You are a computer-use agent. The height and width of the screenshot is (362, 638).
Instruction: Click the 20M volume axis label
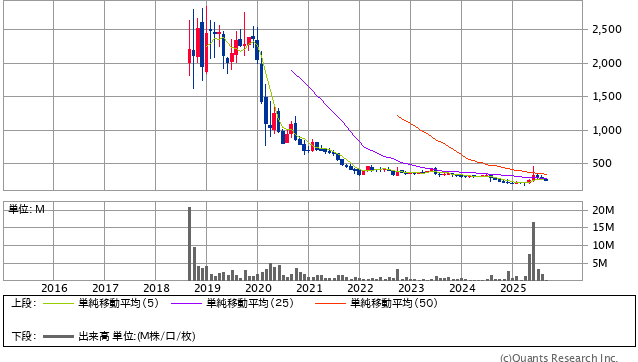coord(603,210)
